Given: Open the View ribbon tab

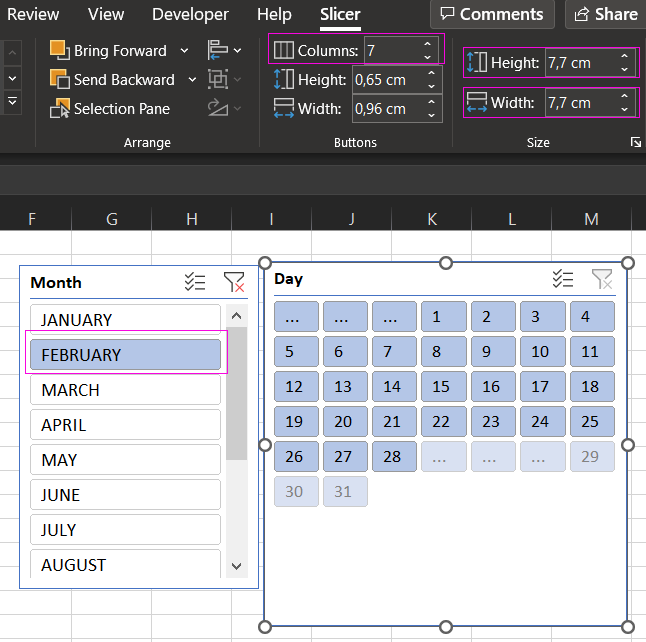Looking at the screenshot, I should point(106,14).
